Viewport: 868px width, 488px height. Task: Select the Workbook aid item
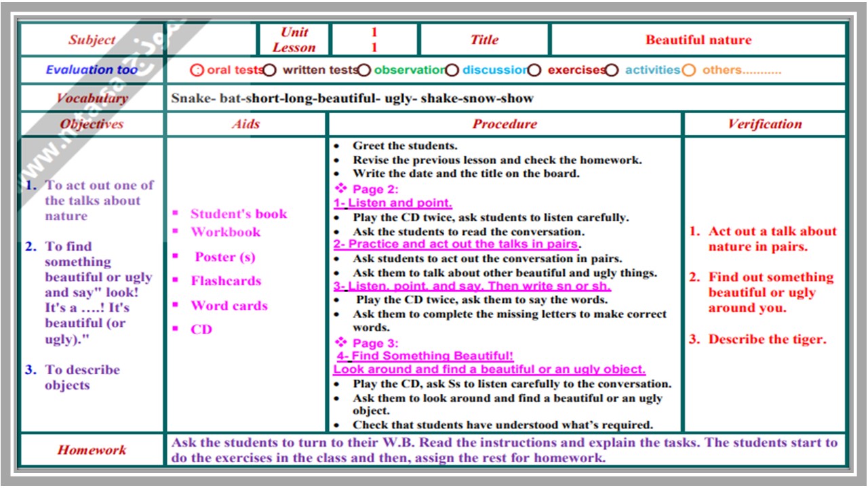pyautogui.click(x=226, y=232)
